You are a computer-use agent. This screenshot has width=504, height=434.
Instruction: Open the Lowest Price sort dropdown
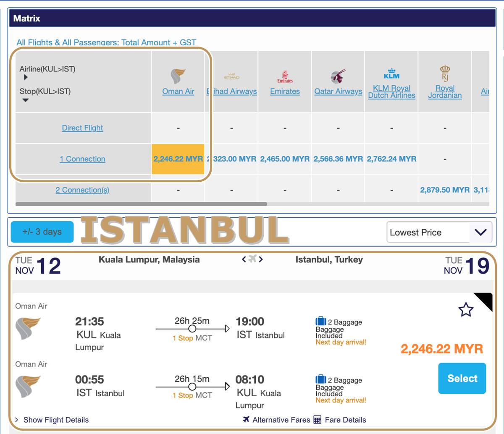click(x=439, y=232)
